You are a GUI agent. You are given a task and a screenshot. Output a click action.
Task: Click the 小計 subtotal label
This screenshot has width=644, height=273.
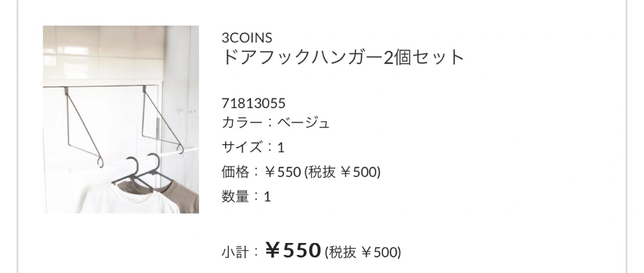[x=235, y=252]
